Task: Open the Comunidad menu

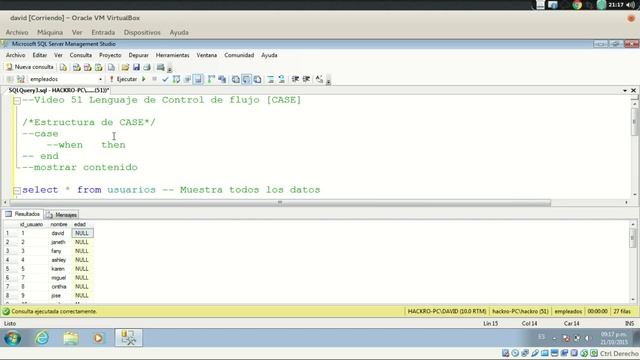Action: click(x=239, y=55)
